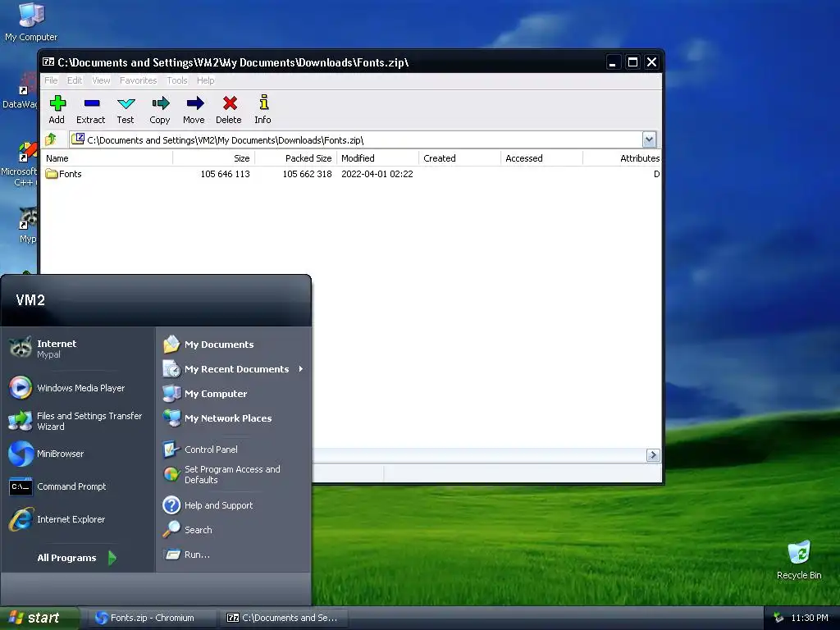Image resolution: width=840 pixels, height=630 pixels.
Task: Select the My Computer desktop icon
Action: (31, 21)
